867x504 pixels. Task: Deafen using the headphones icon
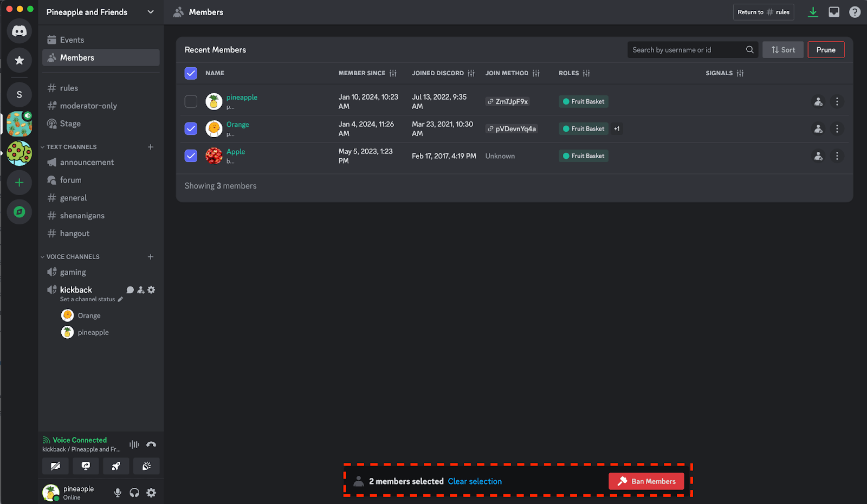click(134, 493)
